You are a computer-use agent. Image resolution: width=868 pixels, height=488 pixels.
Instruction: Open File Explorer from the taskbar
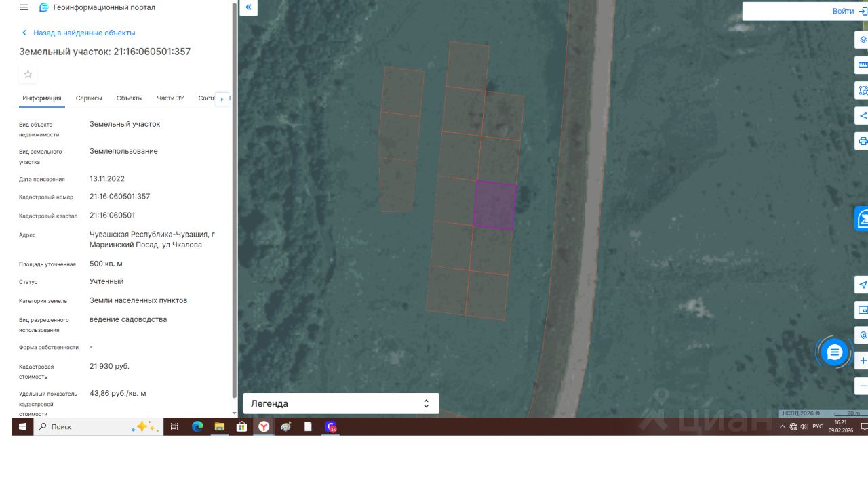pos(219,426)
